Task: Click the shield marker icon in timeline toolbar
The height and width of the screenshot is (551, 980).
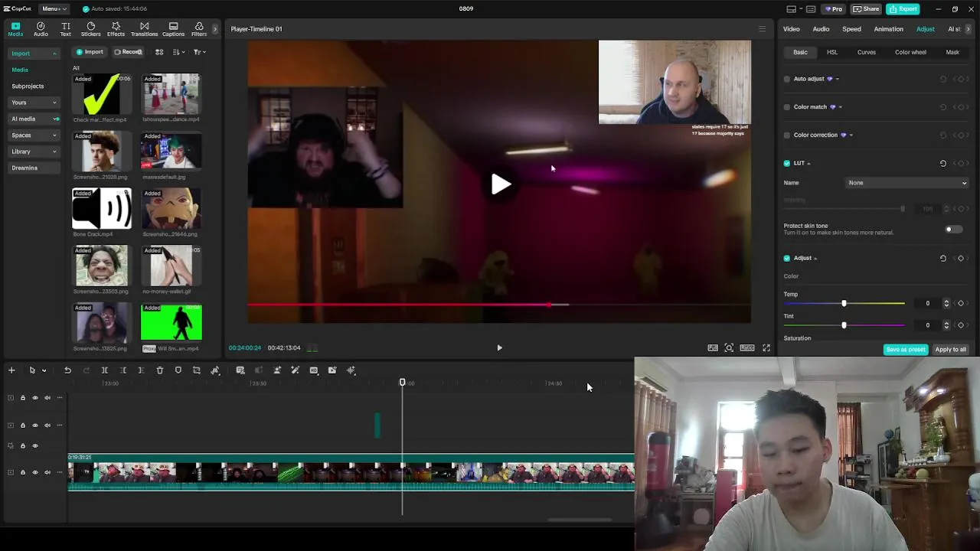Action: coord(178,370)
